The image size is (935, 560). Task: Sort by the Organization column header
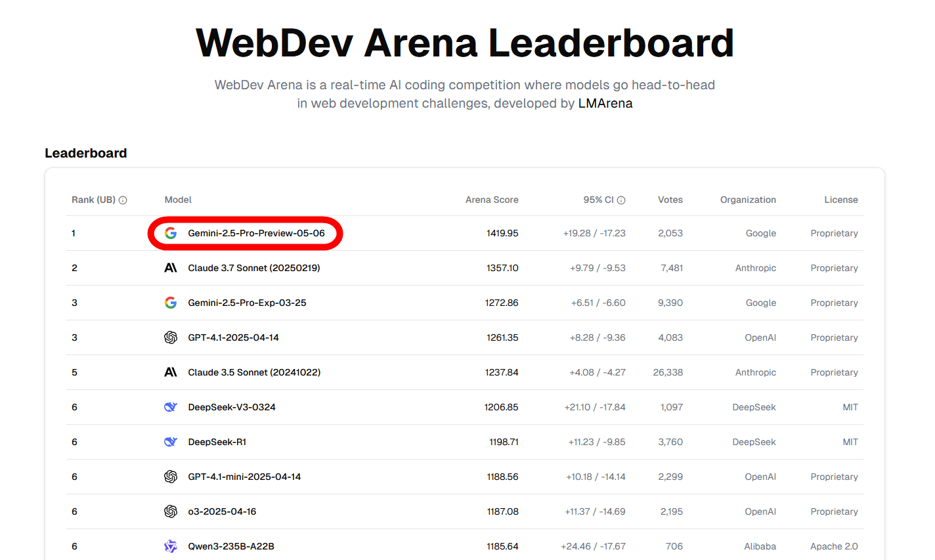(748, 200)
